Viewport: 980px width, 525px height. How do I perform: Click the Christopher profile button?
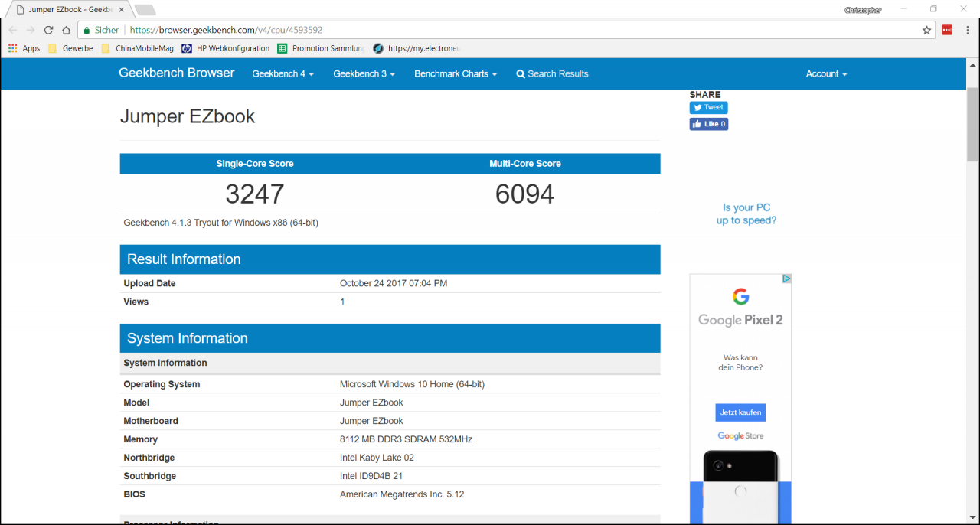(x=863, y=10)
